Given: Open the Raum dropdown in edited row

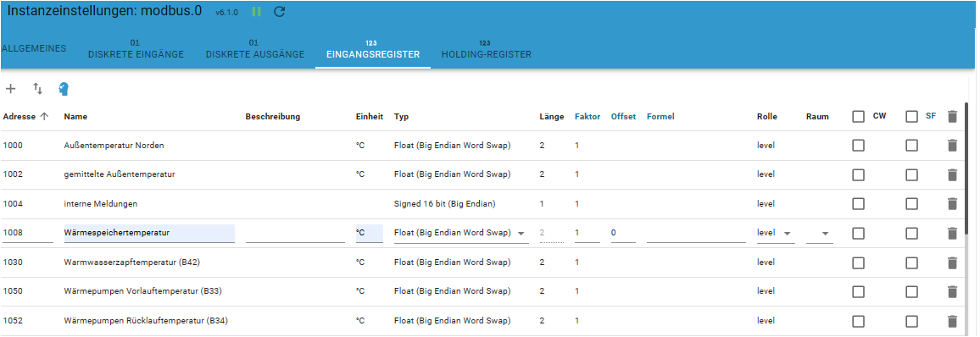Looking at the screenshot, I should click(x=820, y=233).
